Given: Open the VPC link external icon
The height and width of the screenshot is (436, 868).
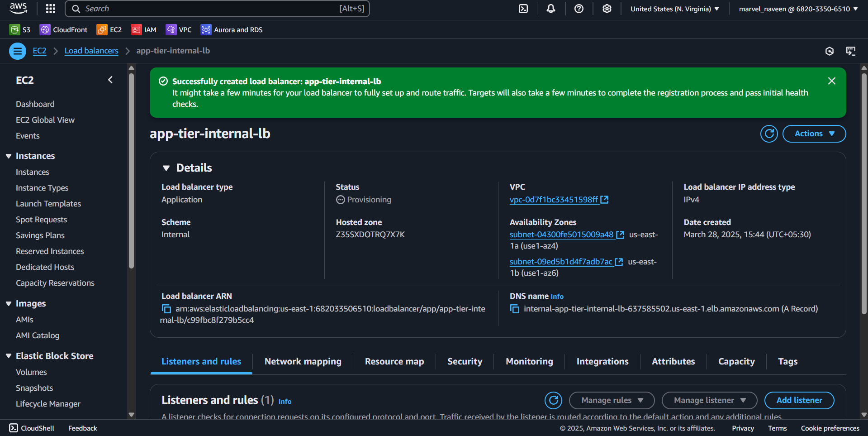Looking at the screenshot, I should pyautogui.click(x=604, y=200).
